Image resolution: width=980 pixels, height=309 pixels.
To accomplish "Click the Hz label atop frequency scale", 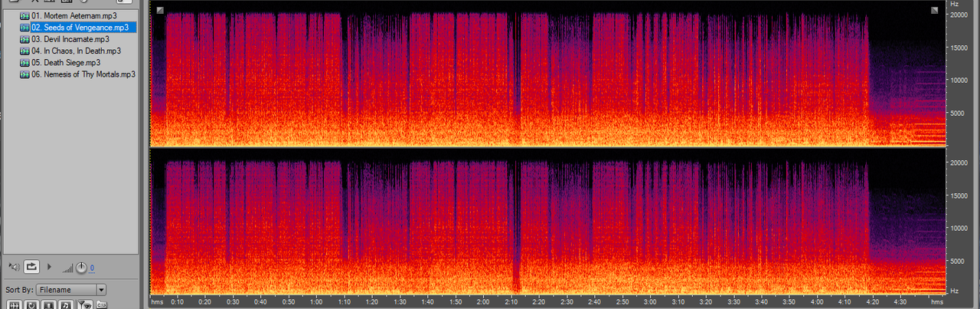I will (x=954, y=4).
